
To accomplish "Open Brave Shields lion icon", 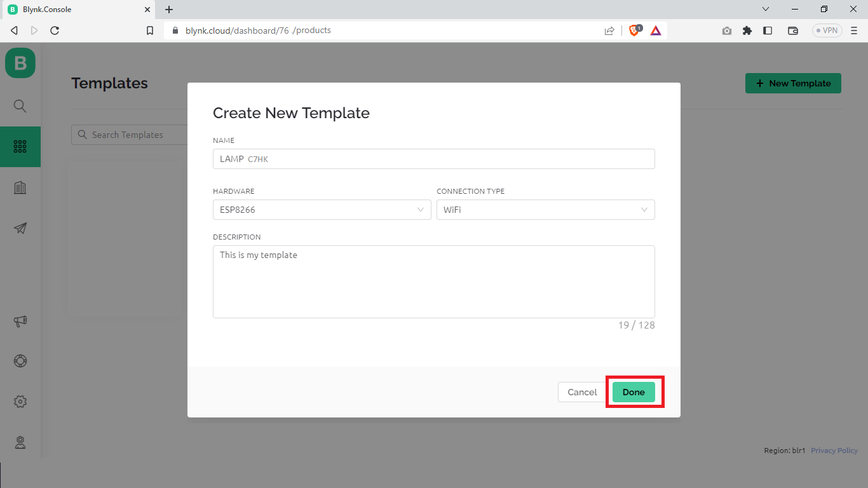I will 634,30.
